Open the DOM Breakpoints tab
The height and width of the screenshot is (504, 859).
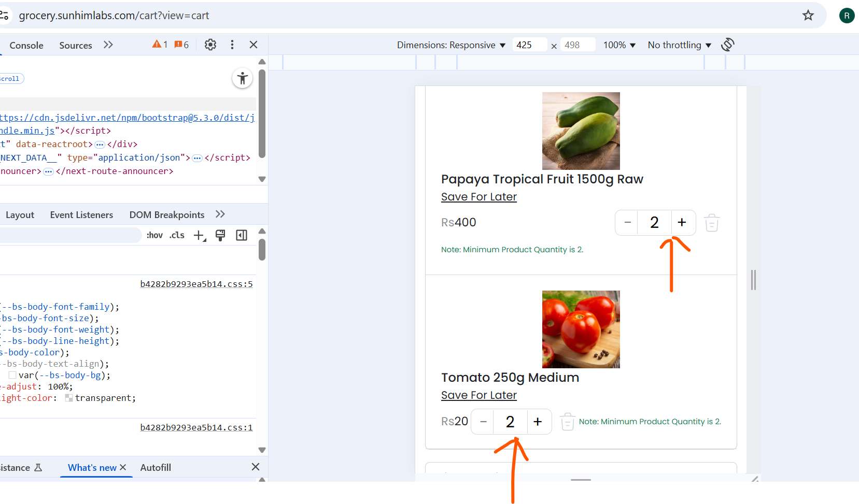pos(167,215)
